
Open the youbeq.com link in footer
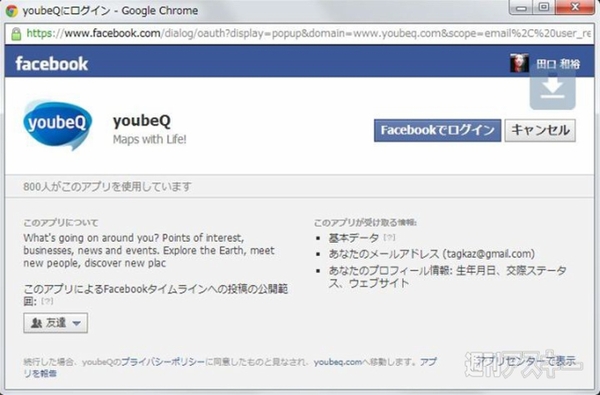click(x=338, y=362)
